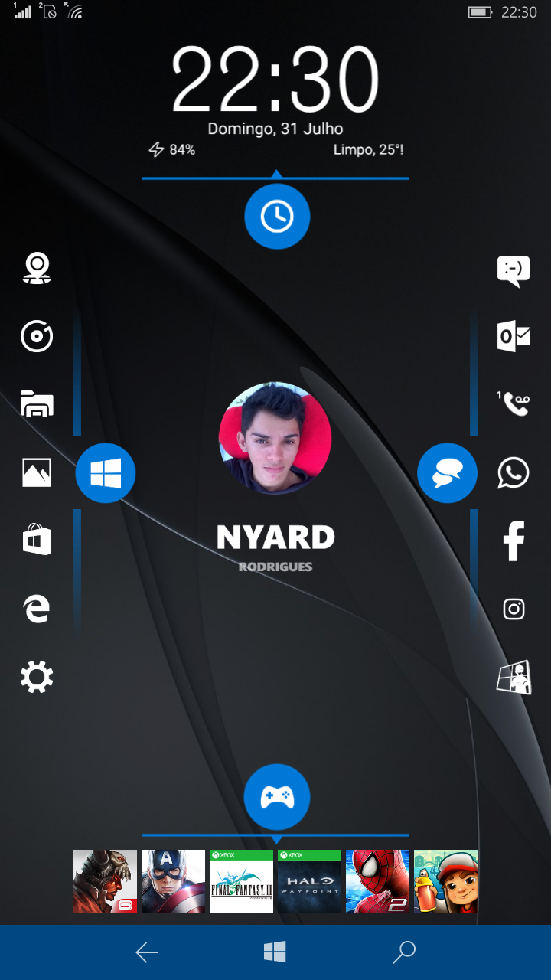The height and width of the screenshot is (980, 551).
Task: Launch the Final Fantasy III tile
Action: pyautogui.click(x=242, y=881)
